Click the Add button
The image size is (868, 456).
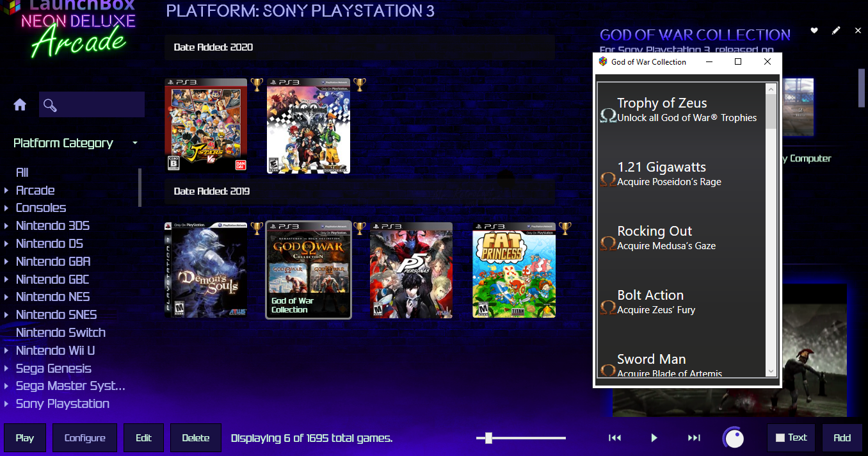click(842, 438)
